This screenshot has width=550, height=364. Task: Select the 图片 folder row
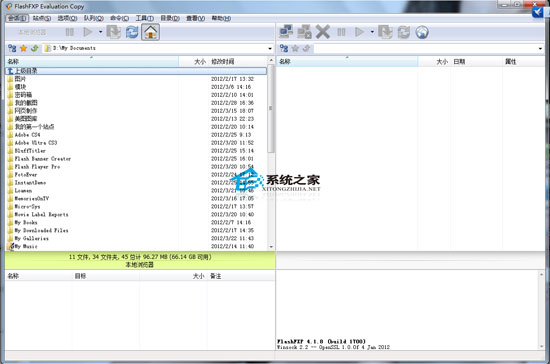tap(136, 79)
